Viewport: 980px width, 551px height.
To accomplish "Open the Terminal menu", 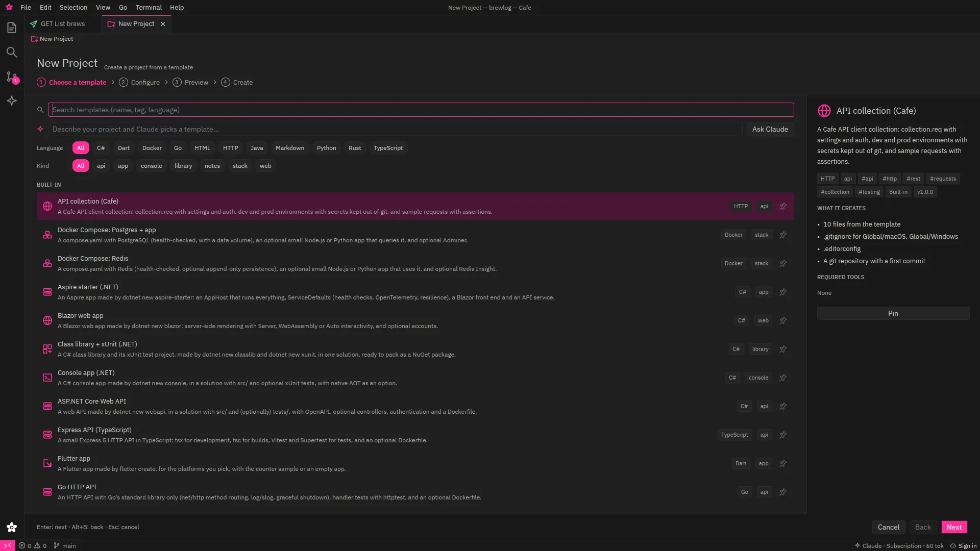I will pos(149,7).
